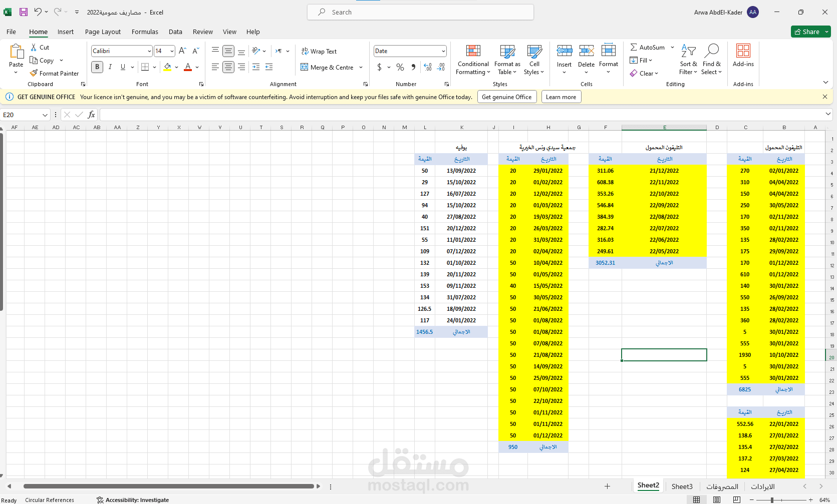The width and height of the screenshot is (837, 504).
Task: Open the Borders icon
Action: 145,67
